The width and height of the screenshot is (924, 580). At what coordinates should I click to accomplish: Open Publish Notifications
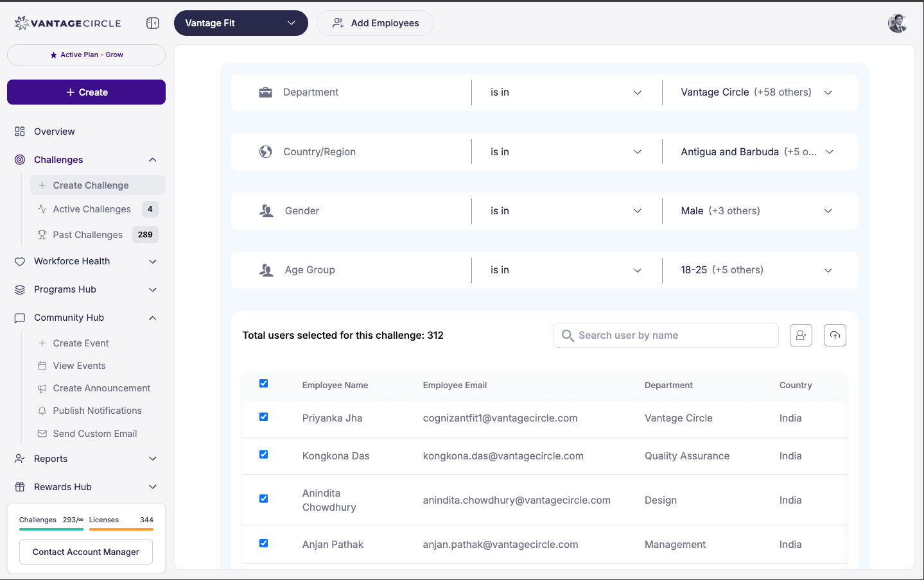(x=98, y=411)
